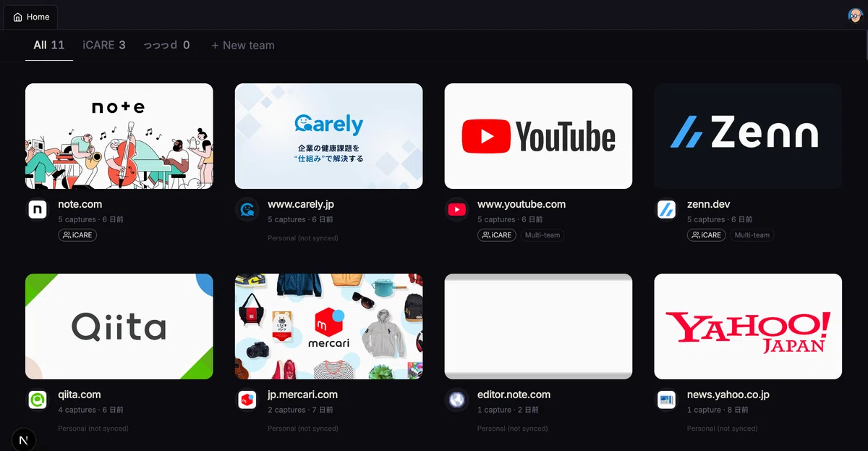
Task: Switch to the iCARE 3 tab
Action: click(104, 45)
